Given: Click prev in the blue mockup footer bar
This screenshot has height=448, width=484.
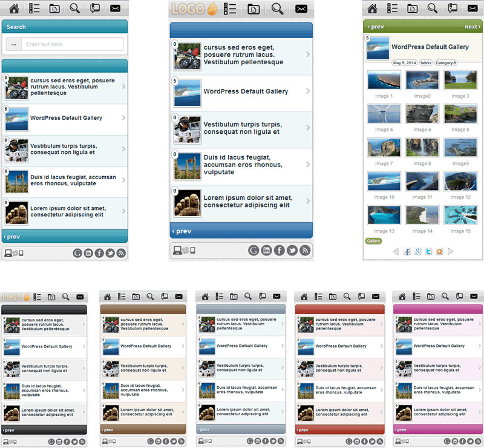Looking at the screenshot, I should [x=182, y=231].
